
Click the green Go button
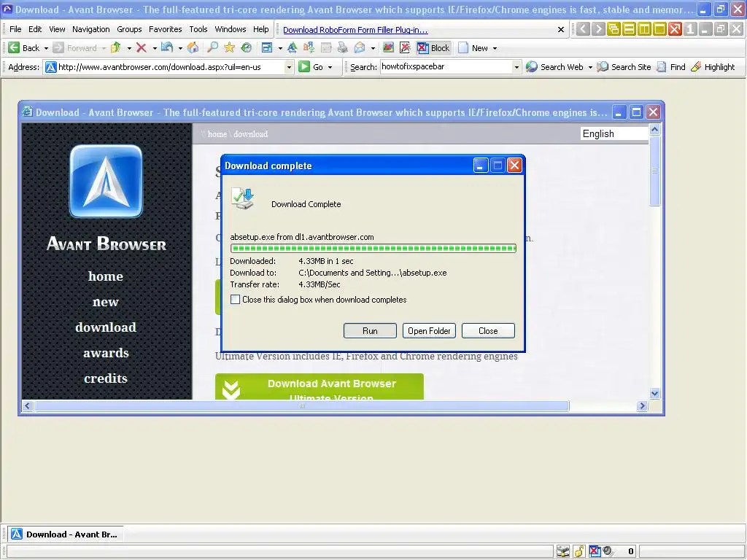click(311, 66)
